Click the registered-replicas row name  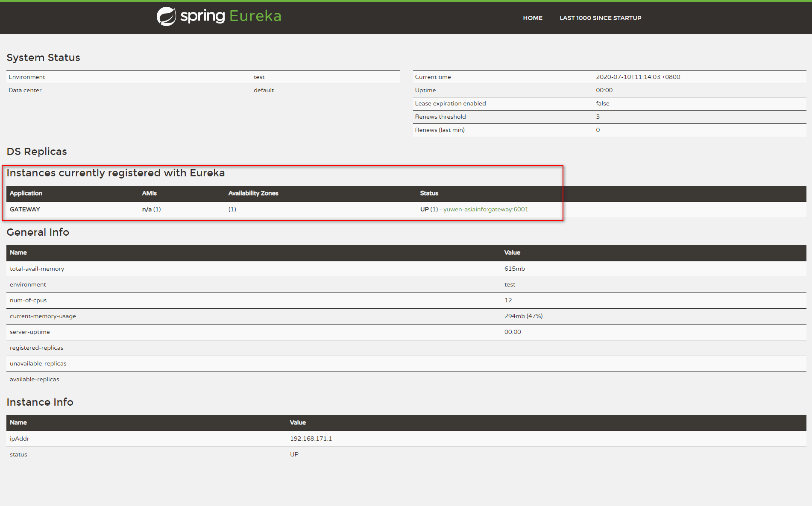[37, 348]
